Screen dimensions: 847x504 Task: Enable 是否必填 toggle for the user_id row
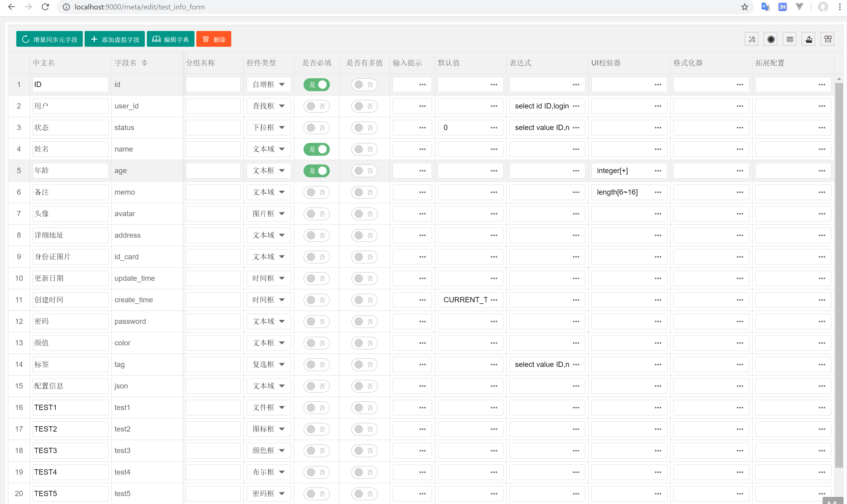(316, 106)
